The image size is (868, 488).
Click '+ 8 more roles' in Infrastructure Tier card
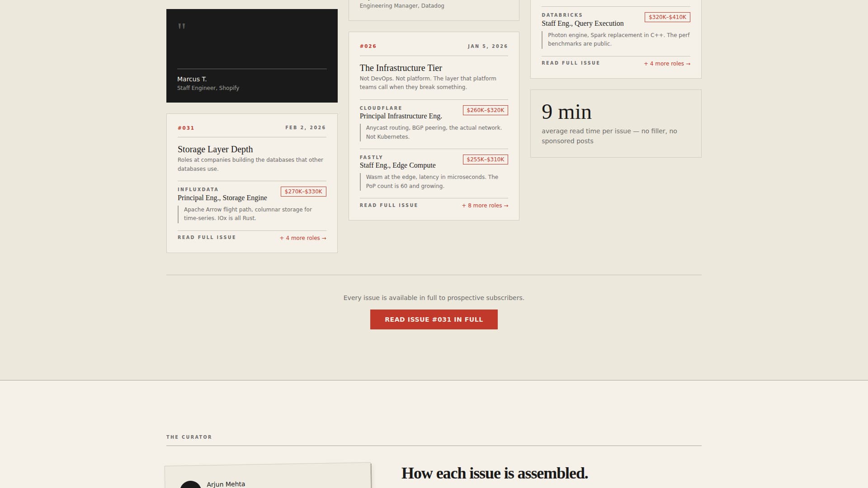pos(485,206)
